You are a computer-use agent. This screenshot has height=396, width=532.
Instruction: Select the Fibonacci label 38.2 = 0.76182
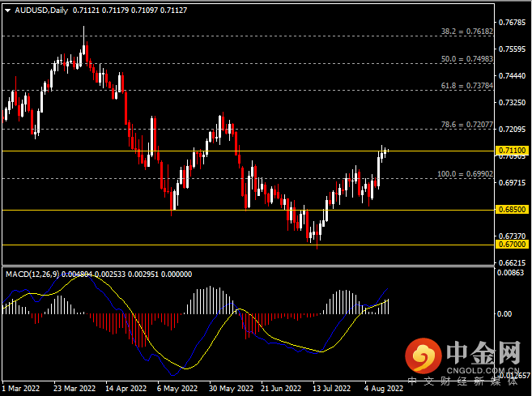point(467,32)
